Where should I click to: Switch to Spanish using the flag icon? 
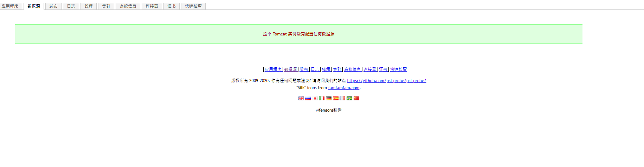coord(336,99)
